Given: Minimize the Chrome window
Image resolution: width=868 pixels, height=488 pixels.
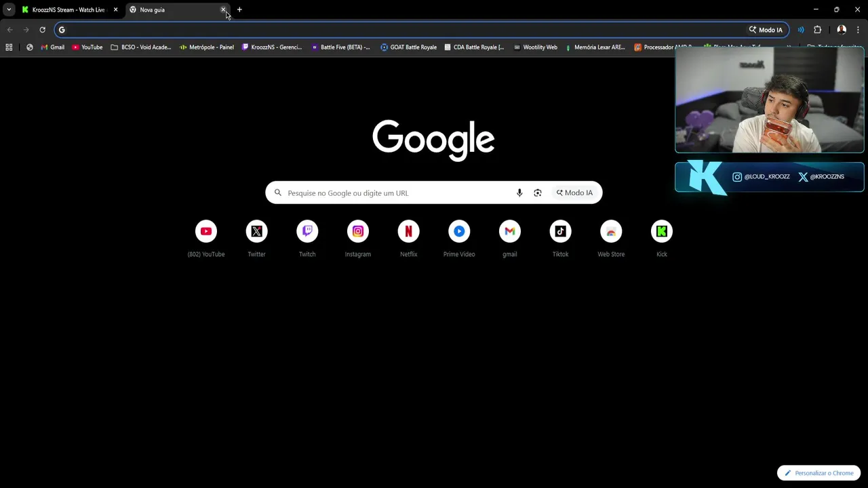Looking at the screenshot, I should [816, 9].
